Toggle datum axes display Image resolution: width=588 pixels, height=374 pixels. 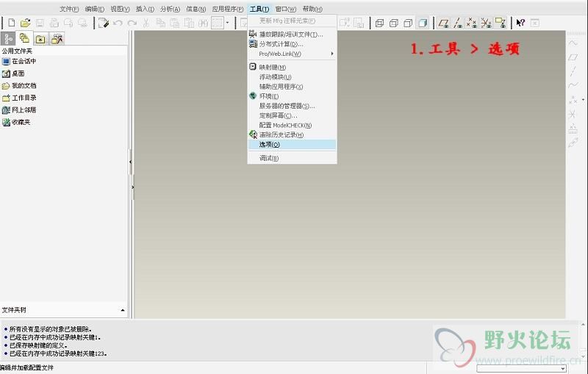[x=457, y=24]
